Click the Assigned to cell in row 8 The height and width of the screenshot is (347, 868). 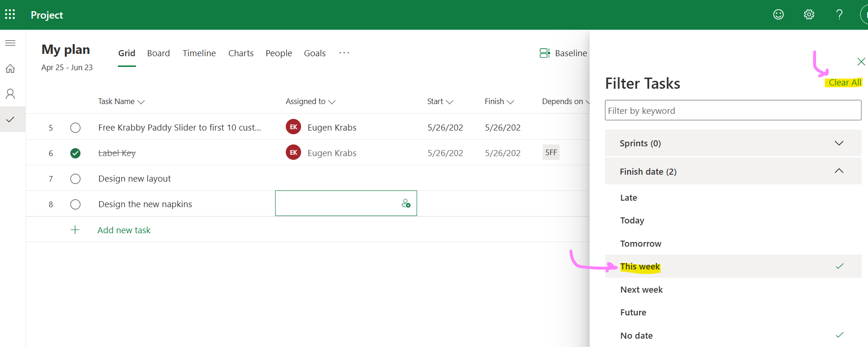point(346,203)
